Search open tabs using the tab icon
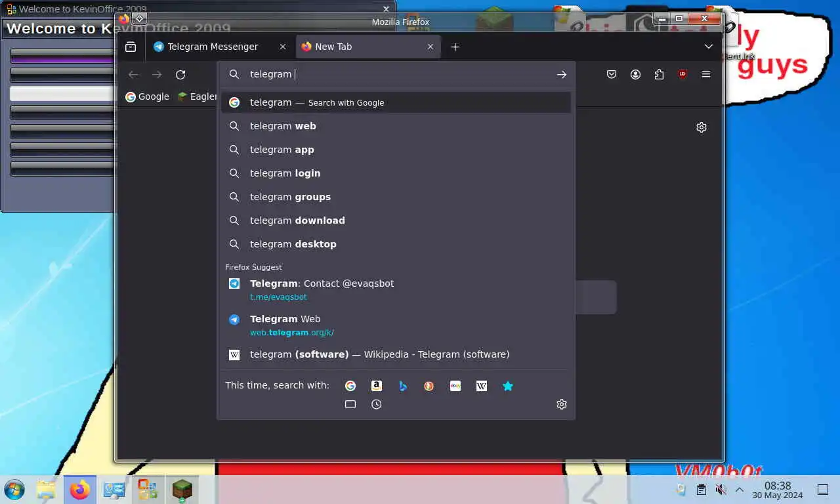The width and height of the screenshot is (840, 504). pyautogui.click(x=350, y=404)
